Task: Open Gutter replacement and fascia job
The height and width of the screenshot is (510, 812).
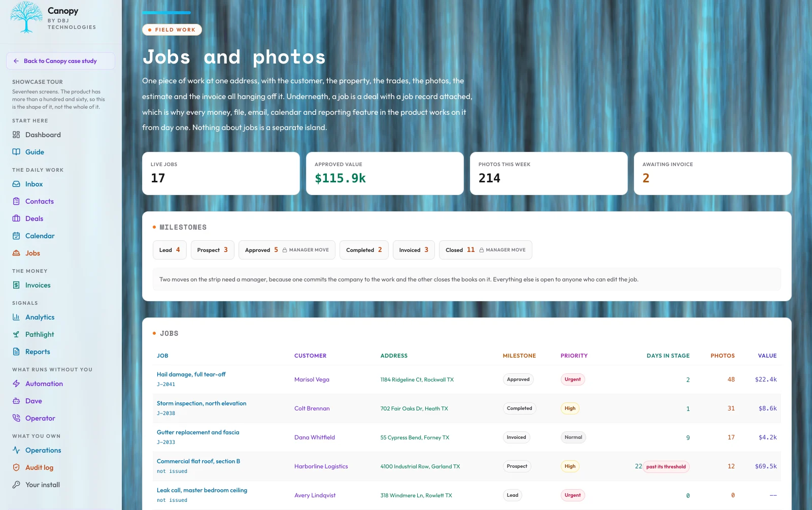Action: pos(198,432)
